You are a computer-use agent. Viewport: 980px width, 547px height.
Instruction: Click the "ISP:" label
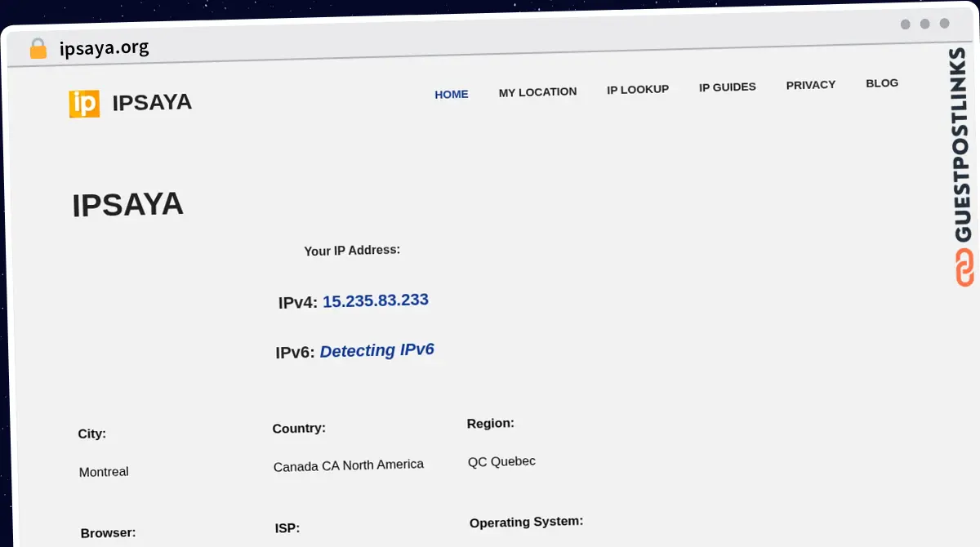[287, 528]
